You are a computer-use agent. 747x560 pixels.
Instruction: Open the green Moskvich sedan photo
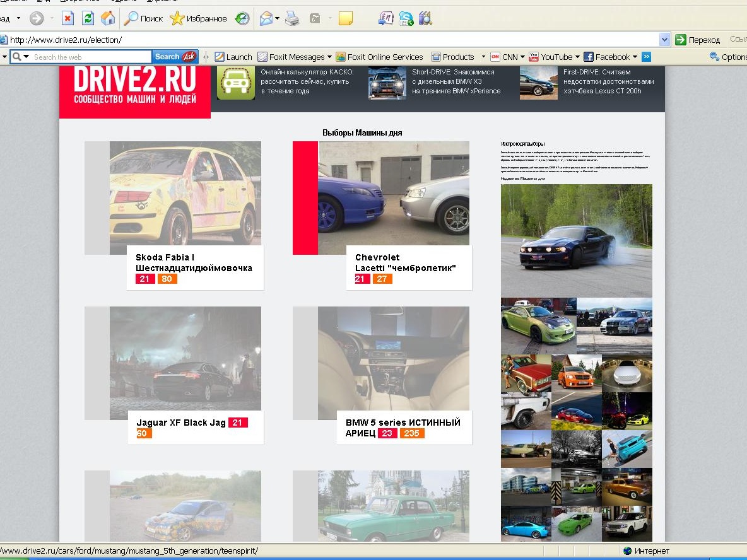point(394,506)
